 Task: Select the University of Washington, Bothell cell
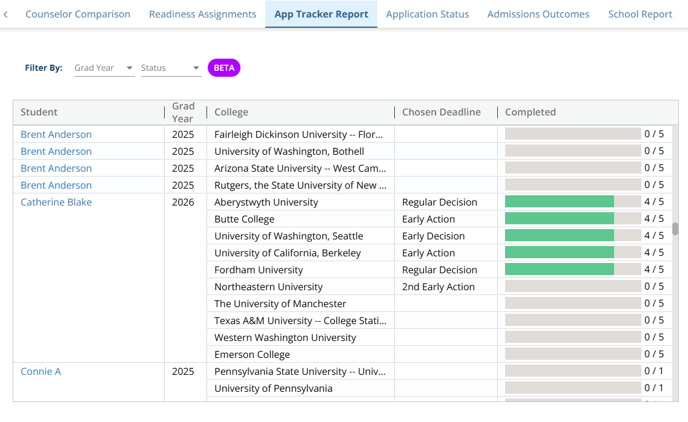(301, 151)
